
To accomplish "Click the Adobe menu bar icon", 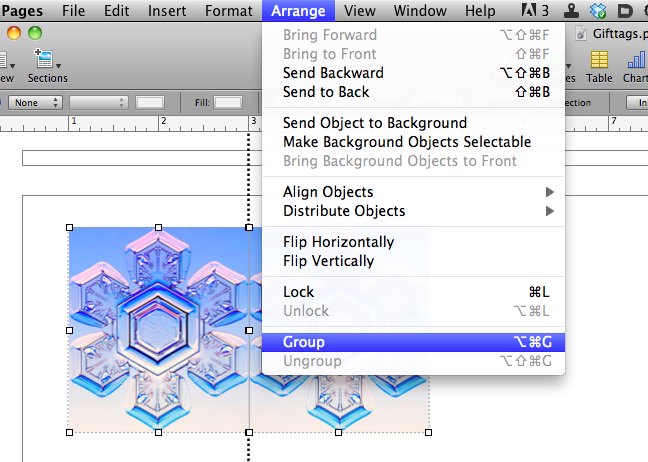I will 529,10.
